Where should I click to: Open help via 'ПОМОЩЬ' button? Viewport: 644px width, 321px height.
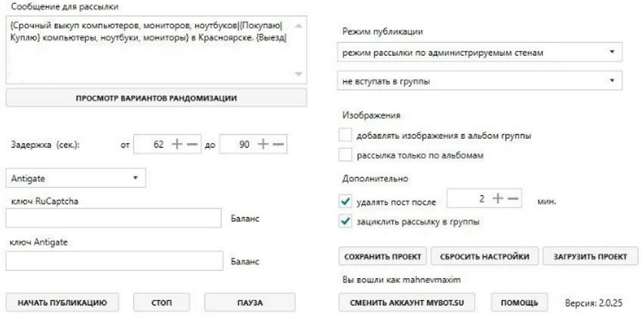(x=520, y=302)
